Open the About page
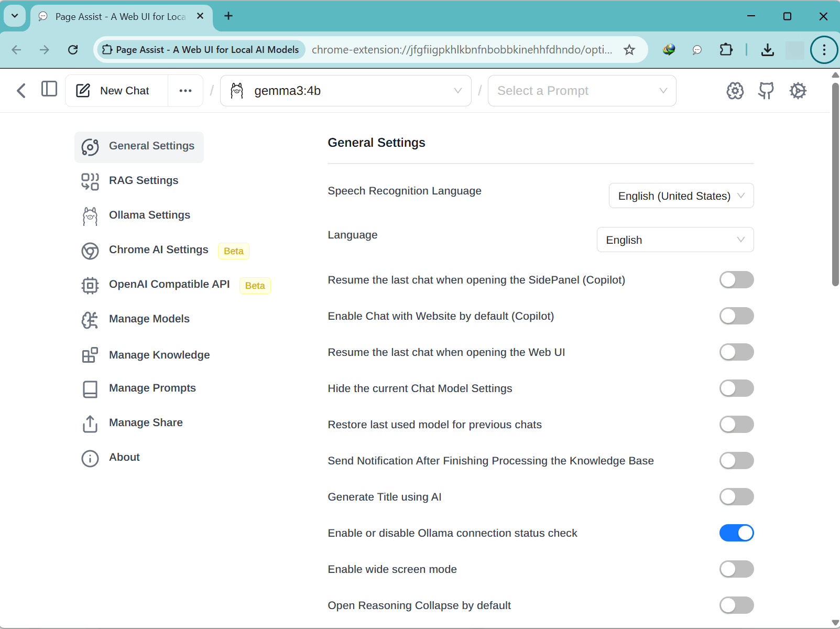This screenshot has width=840, height=629. click(124, 457)
